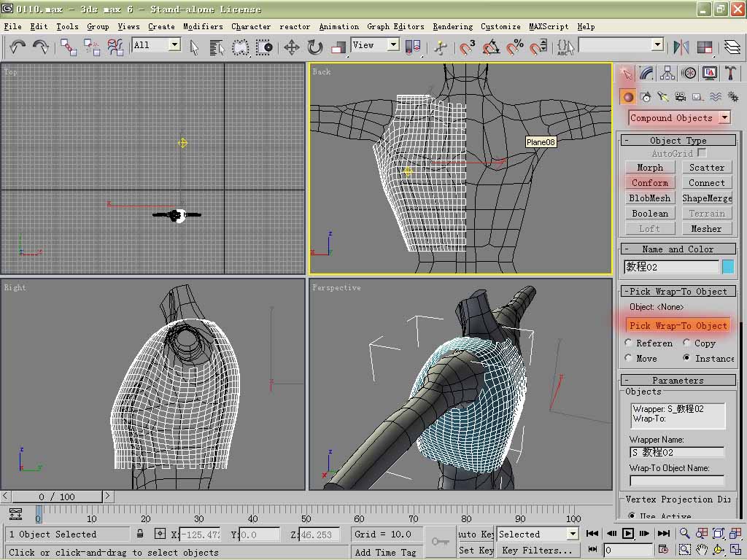Activate the Select and Rotate tool
747x560 pixels.
click(315, 47)
